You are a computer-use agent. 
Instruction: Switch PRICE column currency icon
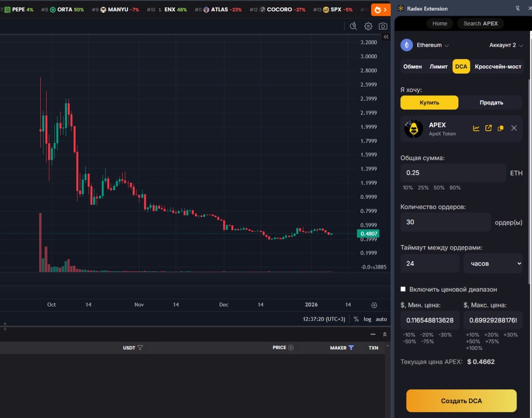coord(291,348)
